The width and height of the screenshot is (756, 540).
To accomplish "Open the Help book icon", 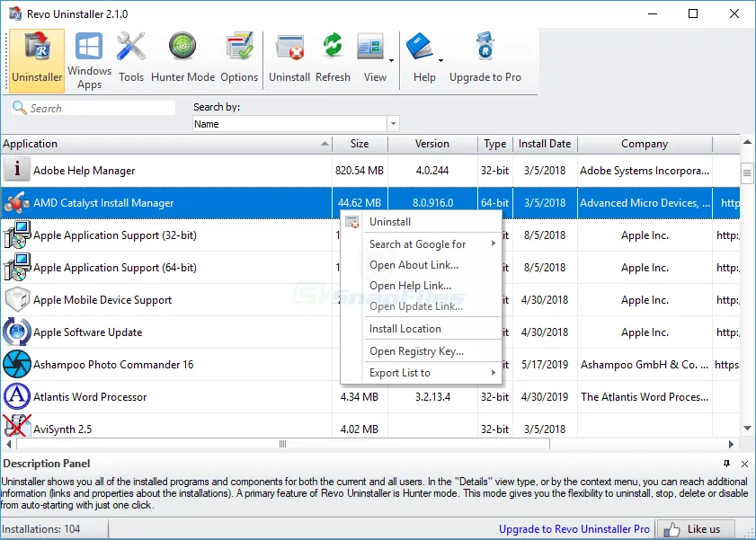I will tap(421, 46).
